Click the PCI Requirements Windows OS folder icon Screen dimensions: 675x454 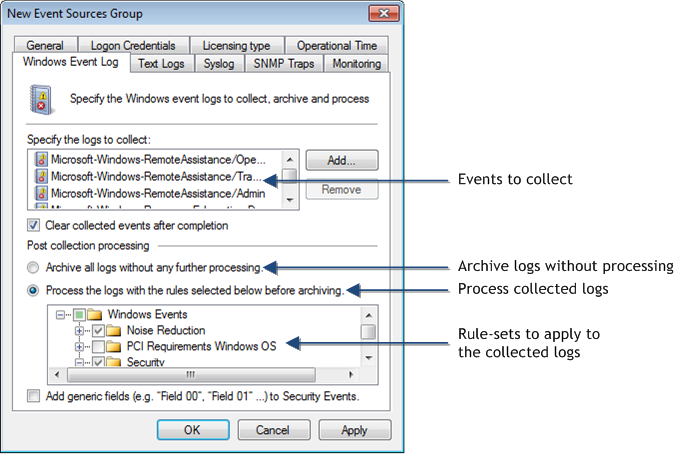pyautogui.click(x=114, y=346)
